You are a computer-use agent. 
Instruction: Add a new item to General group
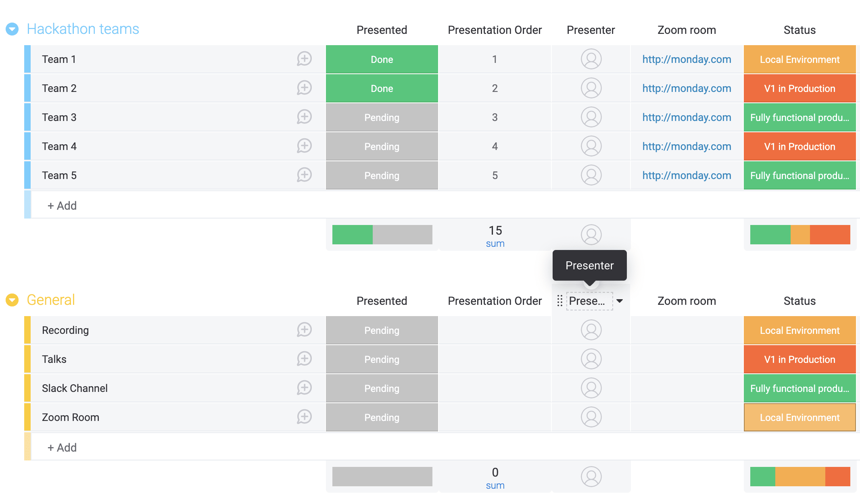coord(62,448)
